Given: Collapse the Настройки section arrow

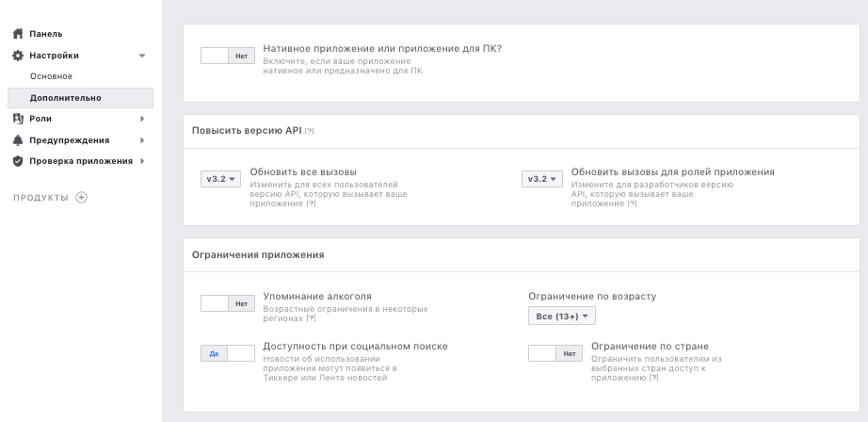Looking at the screenshot, I should coord(142,56).
